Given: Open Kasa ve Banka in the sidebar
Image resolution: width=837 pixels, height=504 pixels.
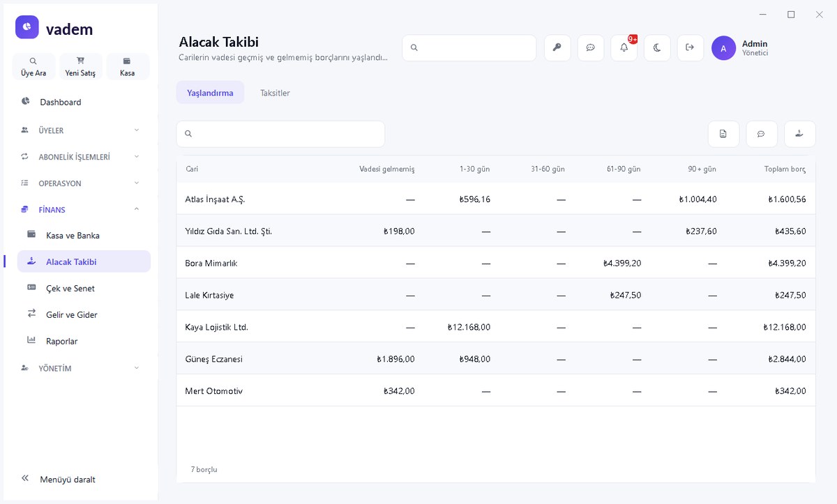Looking at the screenshot, I should click(x=84, y=236).
